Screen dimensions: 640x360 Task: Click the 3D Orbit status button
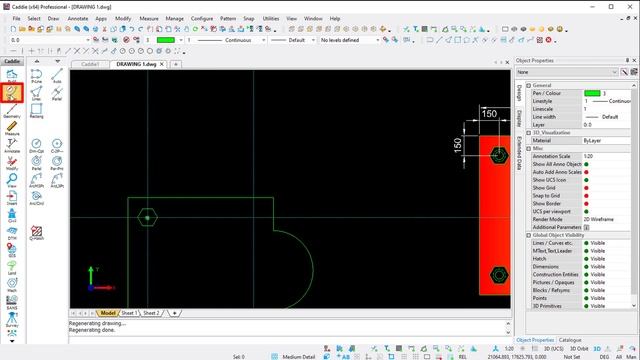579,349
